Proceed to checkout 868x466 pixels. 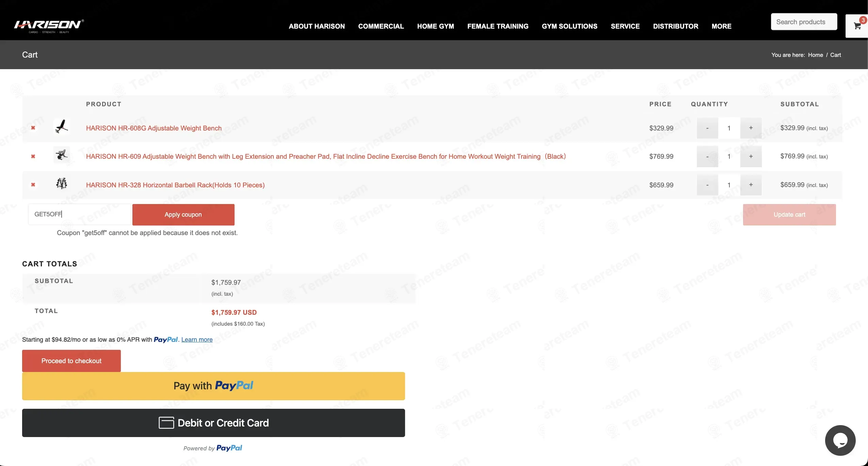(x=71, y=361)
